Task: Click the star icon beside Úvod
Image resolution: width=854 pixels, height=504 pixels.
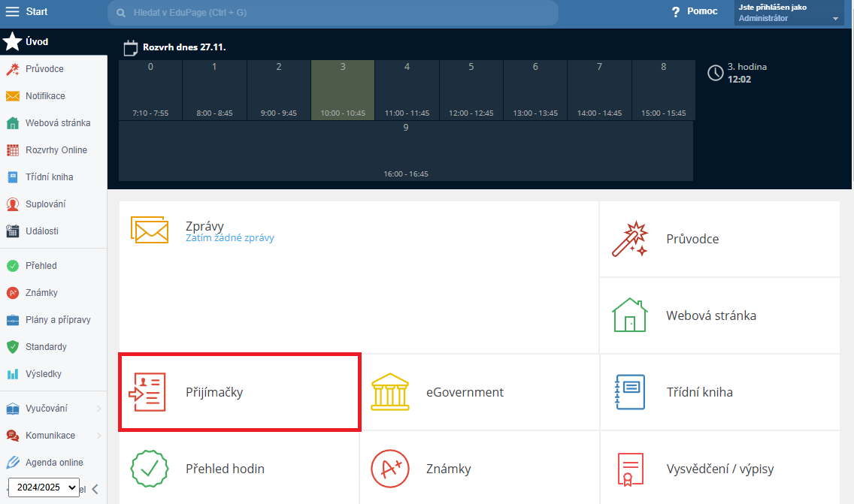Action: coord(12,41)
